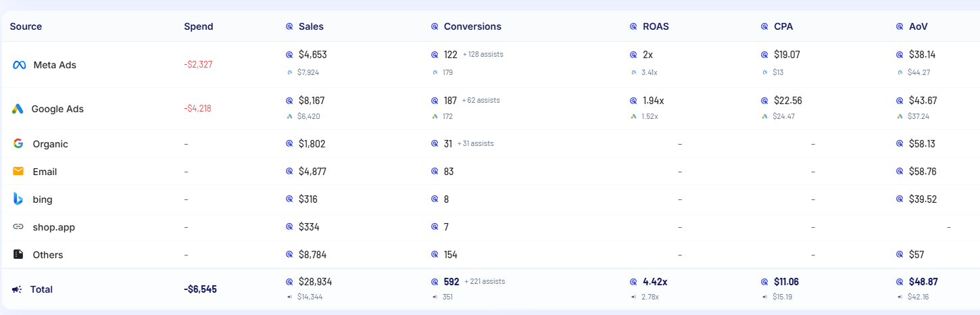
Task: Click the attribution icon beside ROAS header
Action: [633, 27]
